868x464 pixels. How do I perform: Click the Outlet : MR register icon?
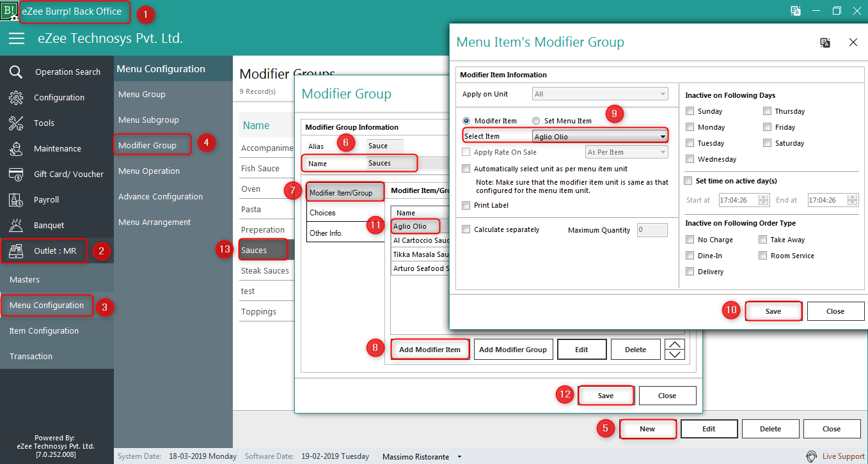coord(16,251)
